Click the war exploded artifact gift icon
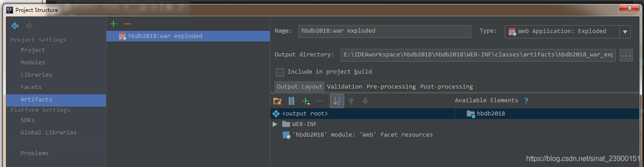 tap(123, 36)
